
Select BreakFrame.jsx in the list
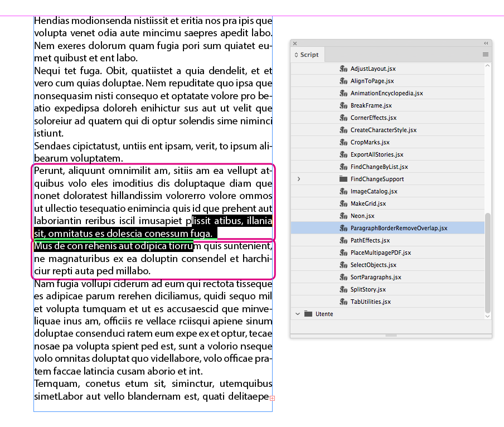click(x=371, y=105)
